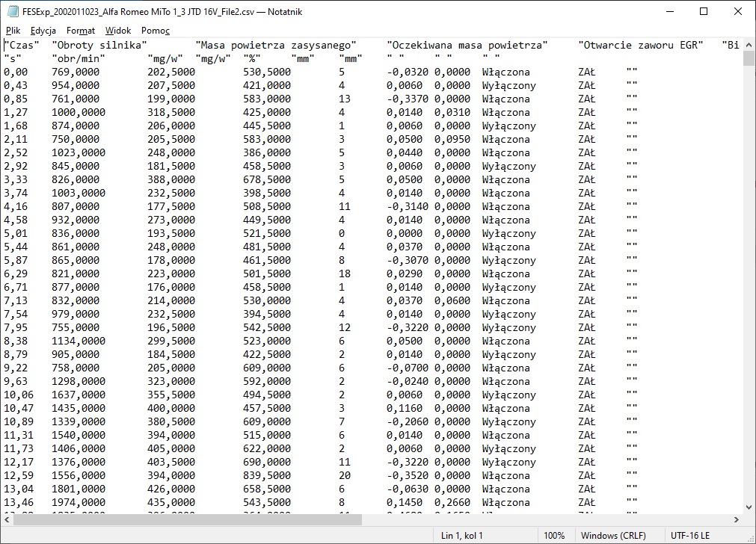The height and width of the screenshot is (544, 756).
Task: Click the Windows (CRLF) status entry
Action: point(613,535)
